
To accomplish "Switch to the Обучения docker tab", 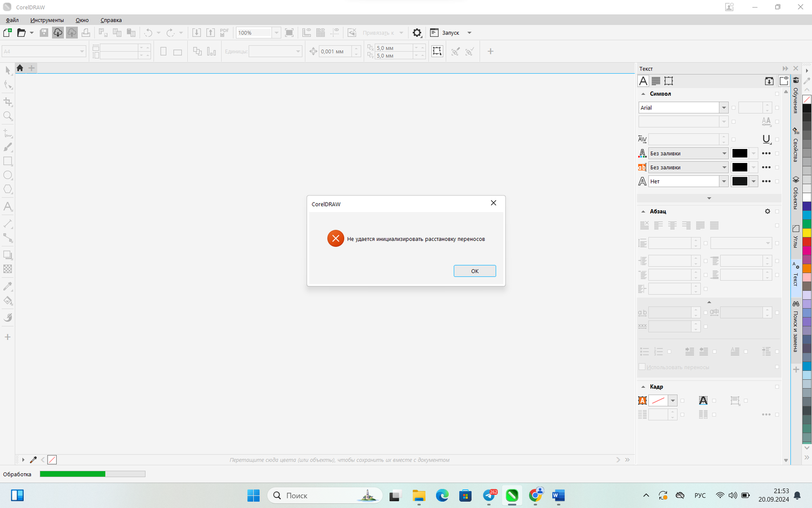I will click(x=796, y=96).
